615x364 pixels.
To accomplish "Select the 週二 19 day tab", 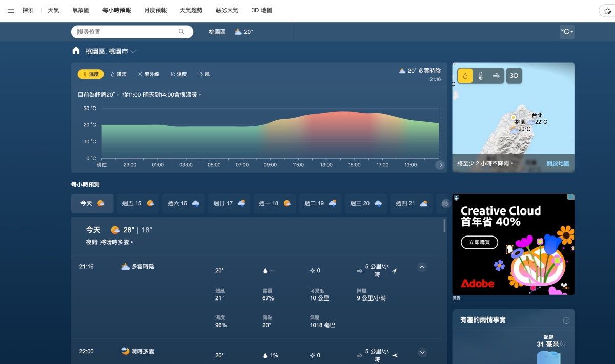I will 320,203.
